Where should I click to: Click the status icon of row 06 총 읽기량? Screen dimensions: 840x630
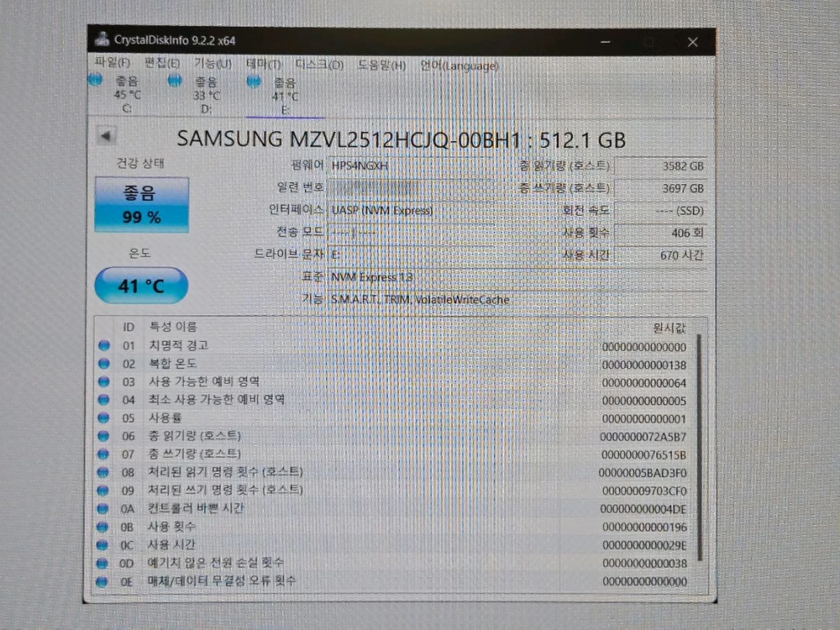pyautogui.click(x=103, y=436)
